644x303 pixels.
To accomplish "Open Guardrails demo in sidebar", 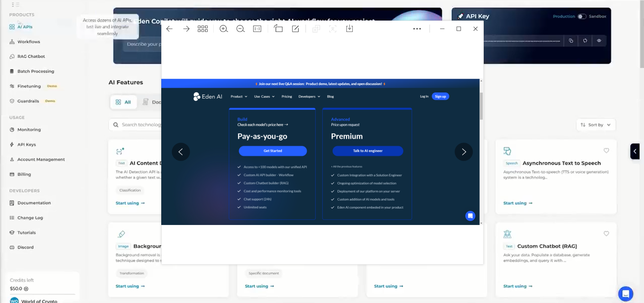I will (32, 101).
